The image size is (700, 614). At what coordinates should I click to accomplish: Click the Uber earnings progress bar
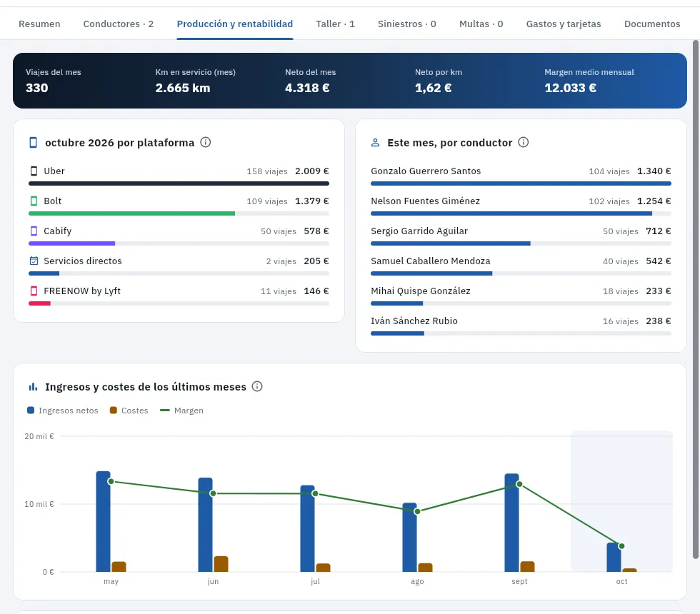pyautogui.click(x=179, y=183)
